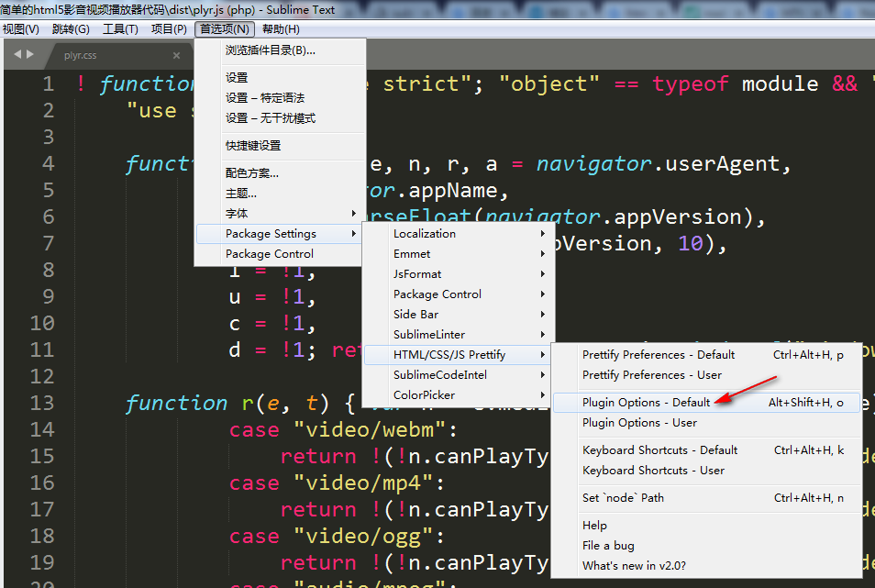The height and width of the screenshot is (588, 875).
Task: Click the word typeof on line 1
Action: tap(691, 83)
